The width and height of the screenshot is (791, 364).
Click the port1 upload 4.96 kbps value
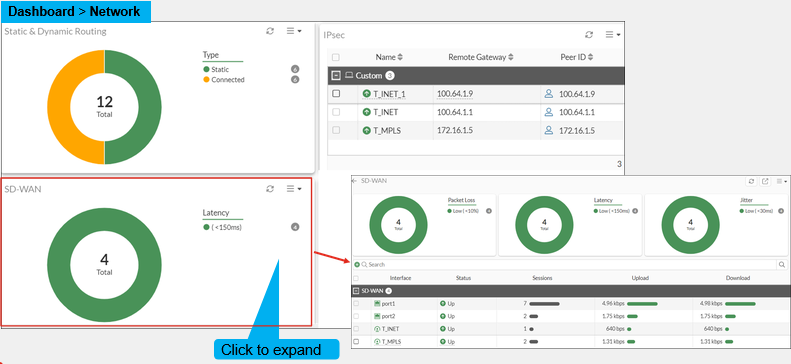[613, 304]
